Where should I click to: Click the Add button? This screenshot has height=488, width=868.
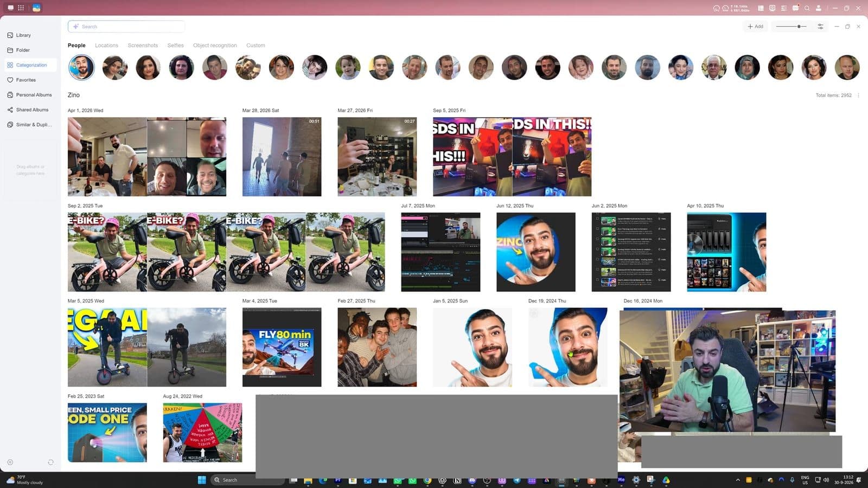(755, 27)
